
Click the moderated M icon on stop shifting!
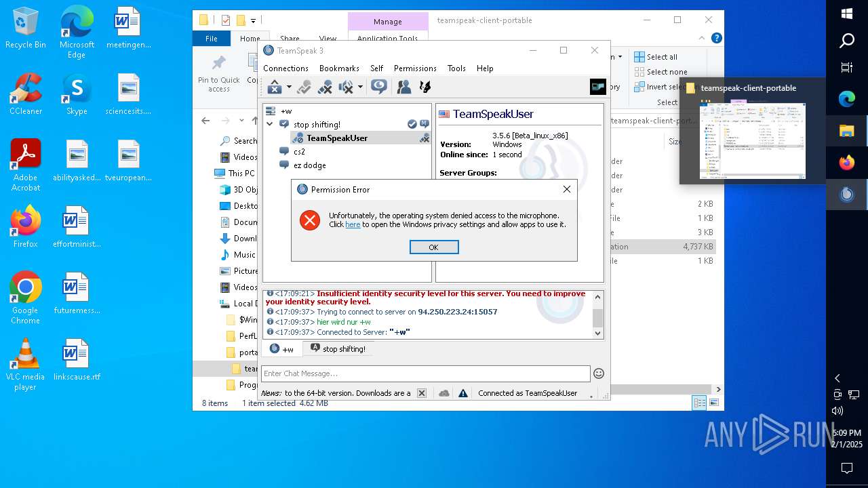[425, 124]
